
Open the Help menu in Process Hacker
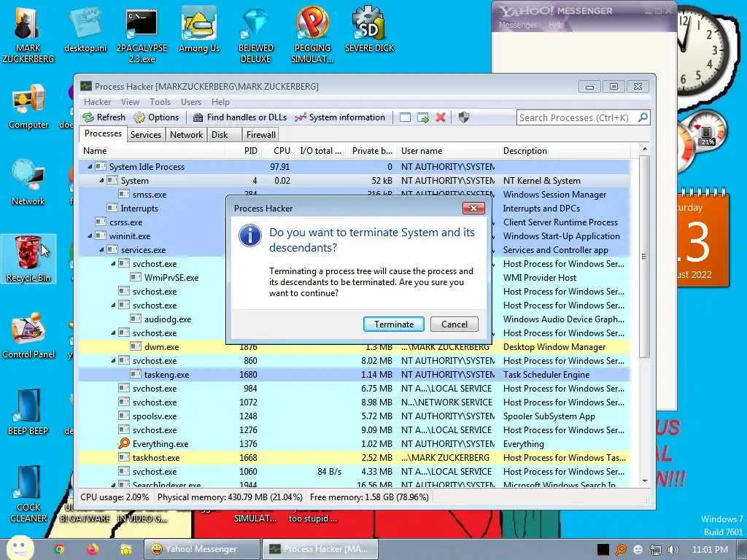point(220,102)
